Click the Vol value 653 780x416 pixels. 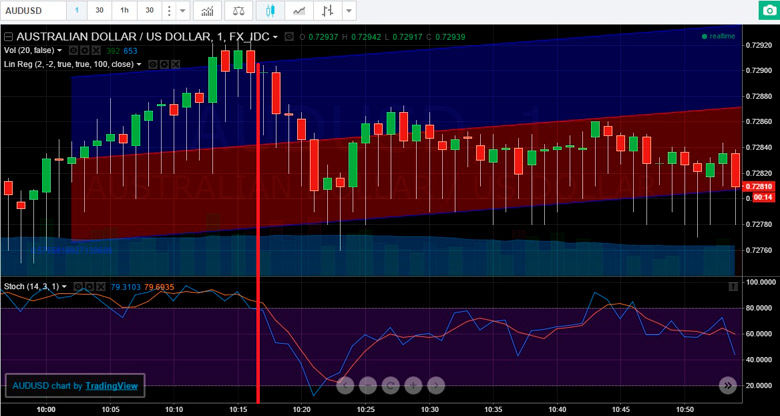tap(130, 51)
